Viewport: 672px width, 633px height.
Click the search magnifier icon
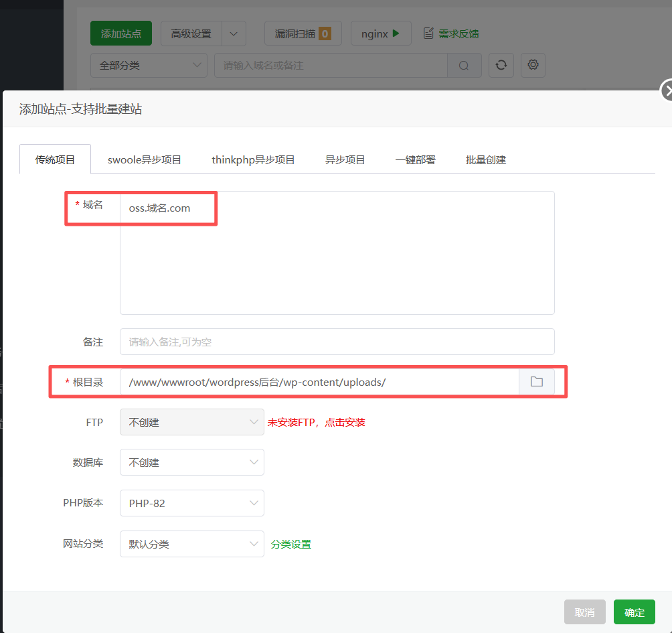[465, 66]
